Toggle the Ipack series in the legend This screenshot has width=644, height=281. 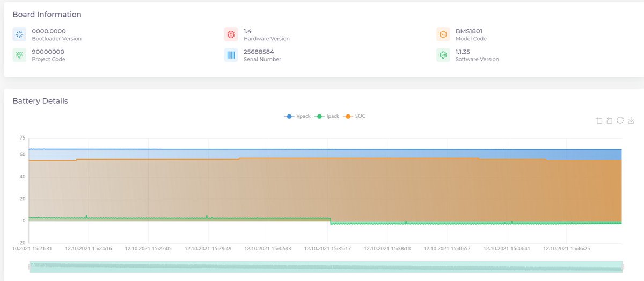[327, 116]
